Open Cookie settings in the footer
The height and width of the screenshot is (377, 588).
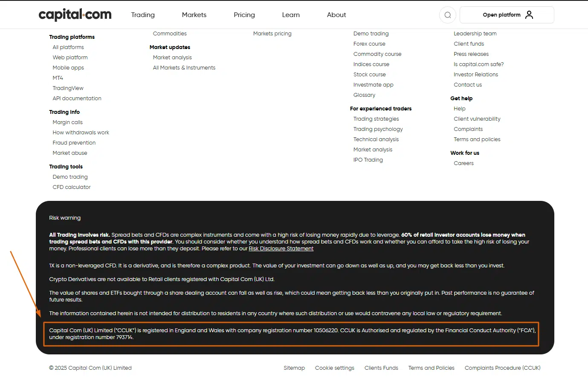[335, 368]
